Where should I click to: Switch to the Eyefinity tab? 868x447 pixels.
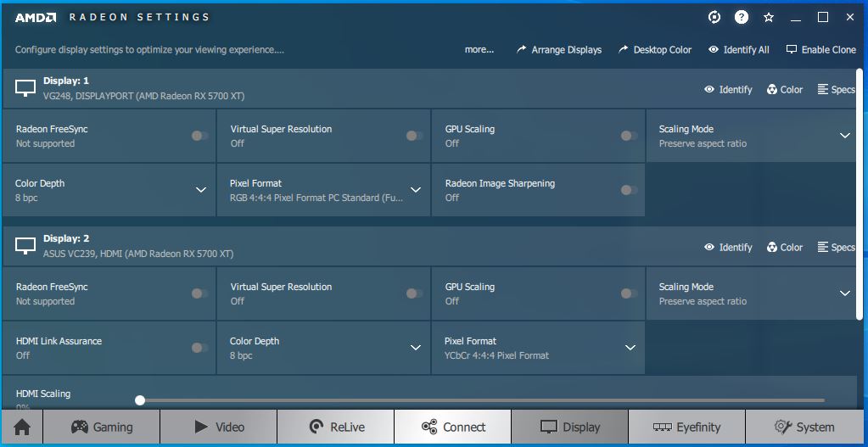(x=687, y=427)
